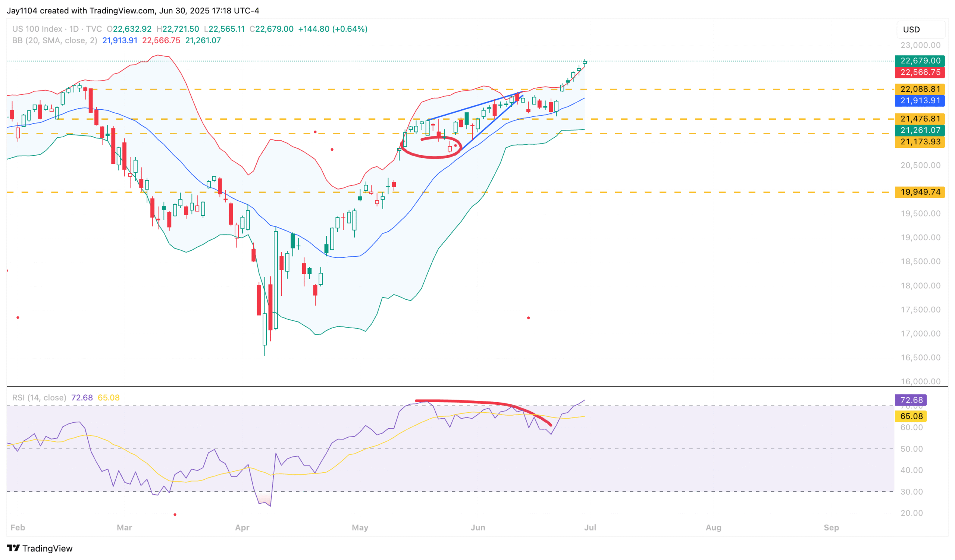Click the 17,500.00 price scale tick
Screen dimensions: 955x560
tap(920, 310)
